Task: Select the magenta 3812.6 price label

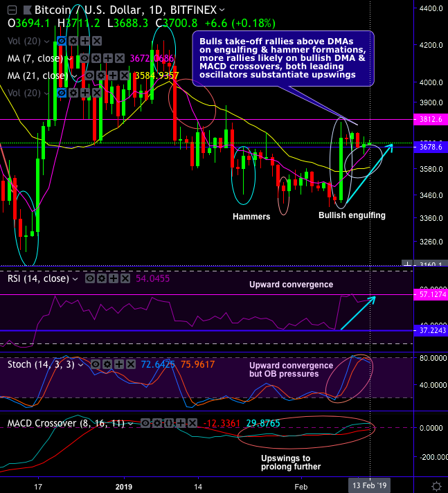Action: (x=431, y=119)
